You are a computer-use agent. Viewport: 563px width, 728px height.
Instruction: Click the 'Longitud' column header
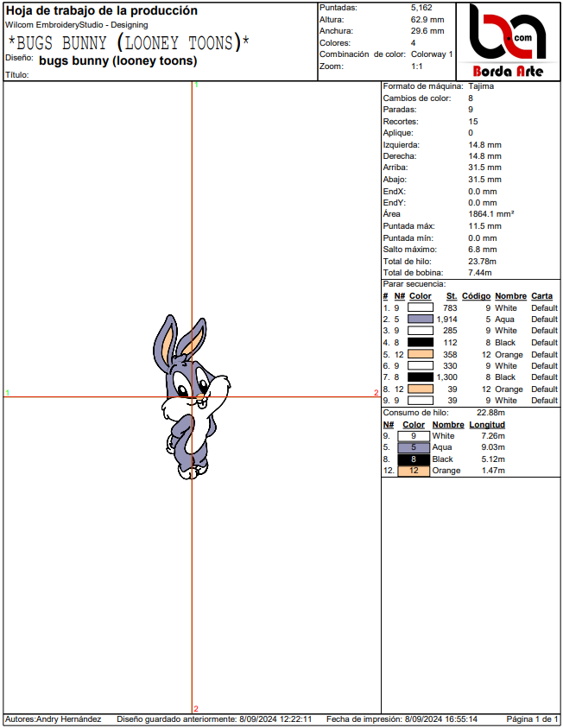click(487, 425)
